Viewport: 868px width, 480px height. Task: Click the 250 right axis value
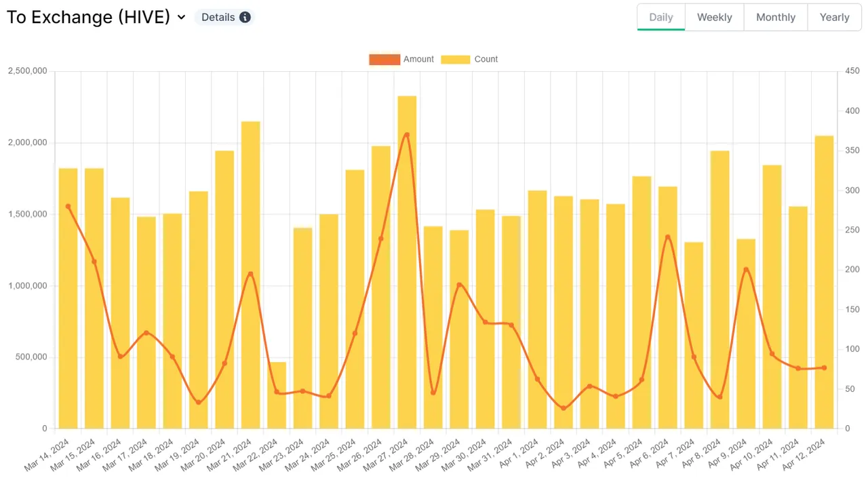point(852,230)
